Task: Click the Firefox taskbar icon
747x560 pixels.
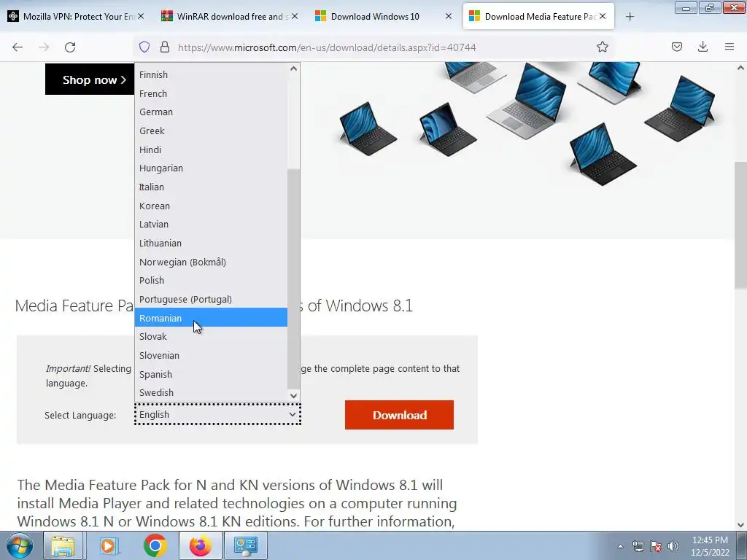Action: pyautogui.click(x=200, y=545)
